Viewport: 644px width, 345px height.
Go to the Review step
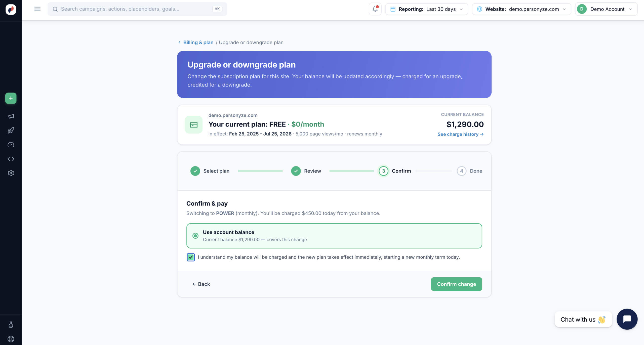306,171
